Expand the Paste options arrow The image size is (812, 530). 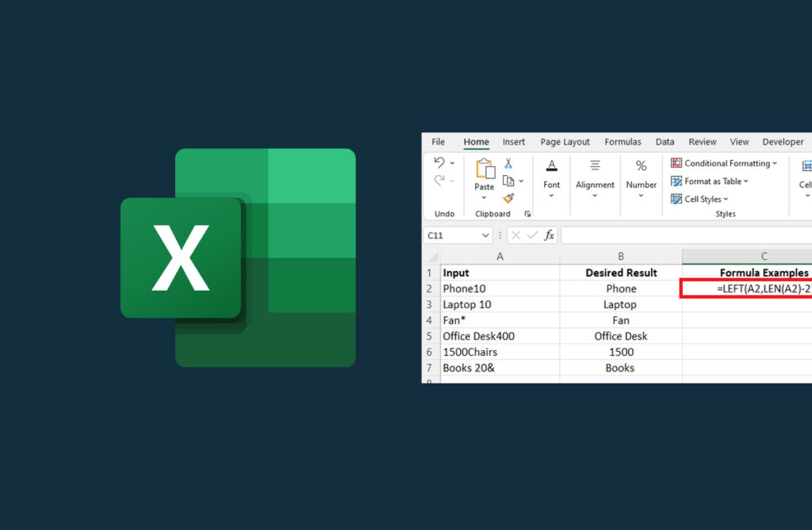[x=483, y=196]
